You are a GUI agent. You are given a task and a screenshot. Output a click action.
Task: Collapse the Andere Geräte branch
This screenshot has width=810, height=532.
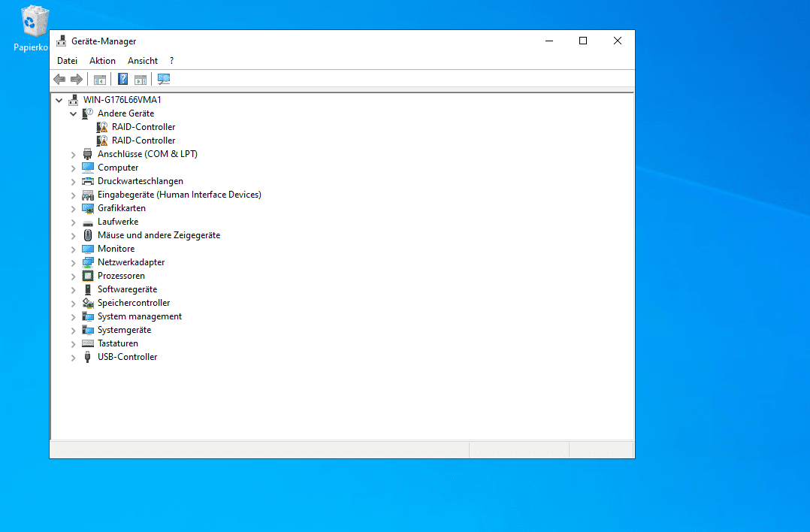(74, 113)
